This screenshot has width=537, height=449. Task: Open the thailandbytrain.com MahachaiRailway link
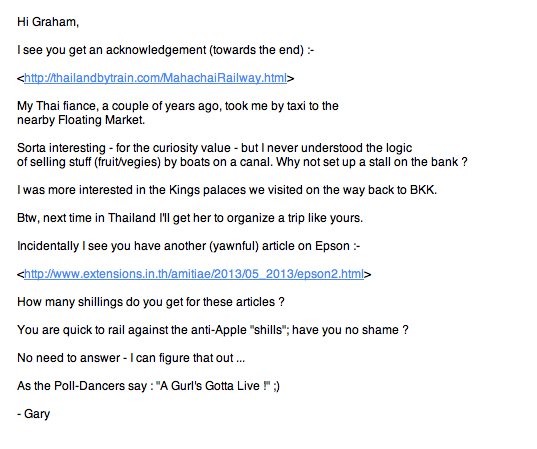click(x=155, y=78)
